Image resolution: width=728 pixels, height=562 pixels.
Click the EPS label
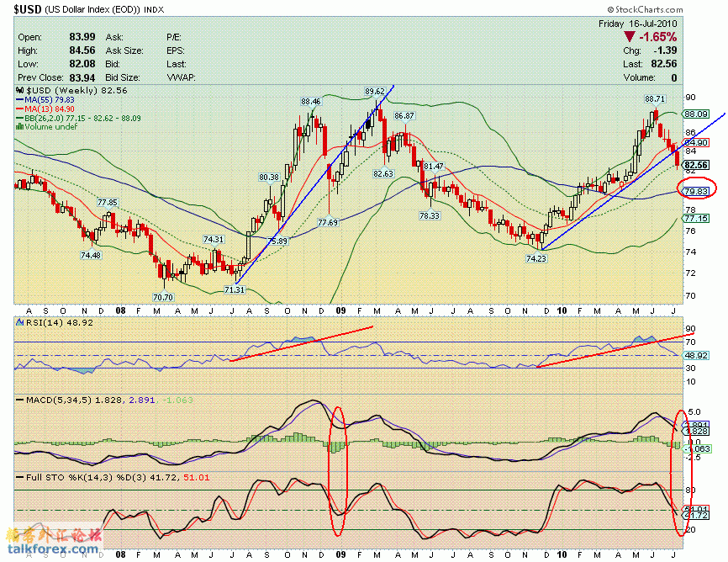tap(176, 50)
